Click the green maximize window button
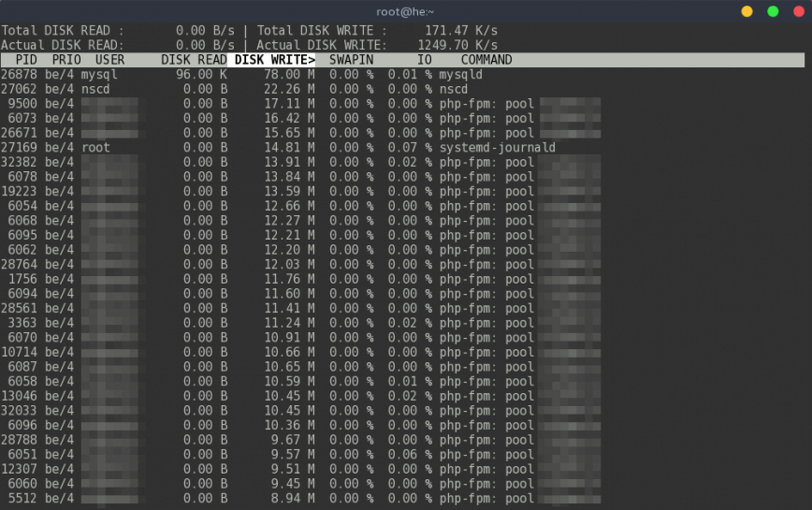Screen dimensions: 812x510 773,11
